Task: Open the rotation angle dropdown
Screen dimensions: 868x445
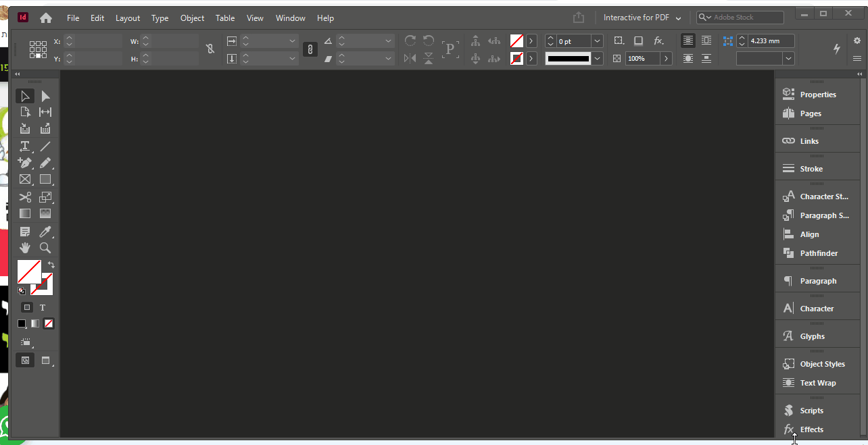Action: coord(389,41)
